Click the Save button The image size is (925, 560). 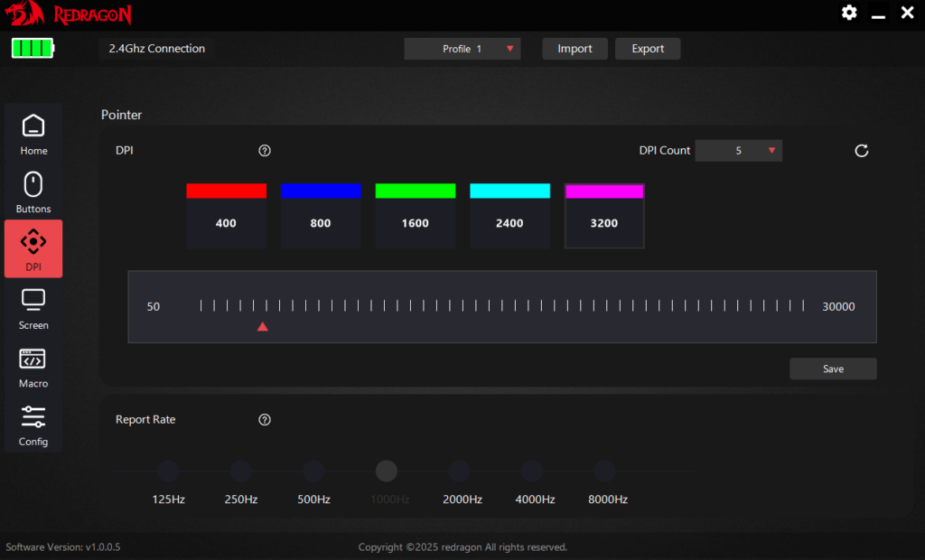[x=833, y=369]
